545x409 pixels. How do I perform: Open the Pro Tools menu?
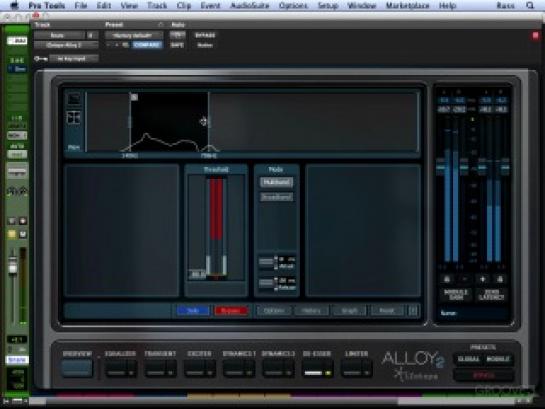pyautogui.click(x=47, y=6)
